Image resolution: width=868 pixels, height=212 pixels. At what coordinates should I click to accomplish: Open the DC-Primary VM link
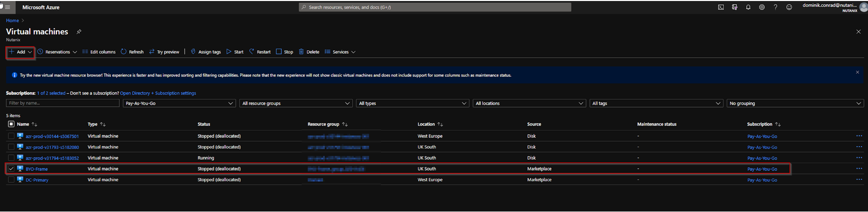pos(37,180)
